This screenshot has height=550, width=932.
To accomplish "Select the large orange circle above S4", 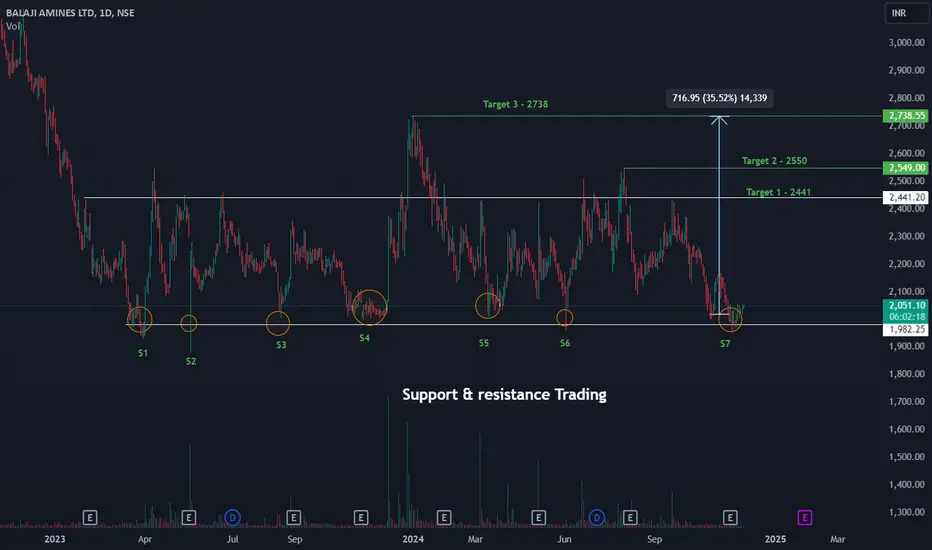I will (370, 307).
